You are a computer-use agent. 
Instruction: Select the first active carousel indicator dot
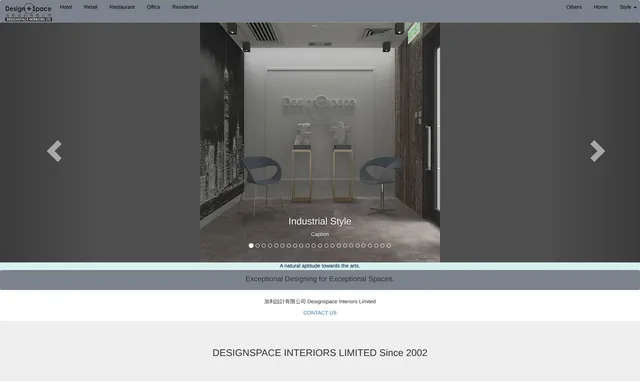[251, 246]
